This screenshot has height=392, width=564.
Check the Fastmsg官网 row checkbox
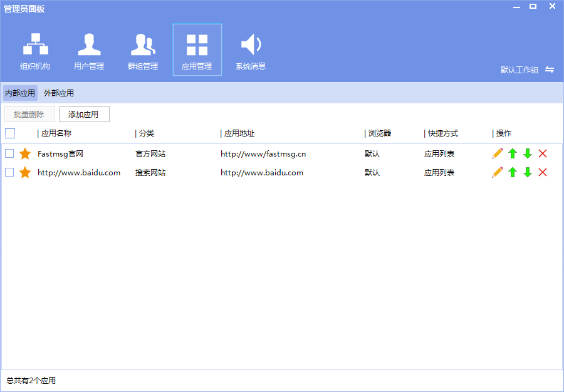pyautogui.click(x=9, y=154)
